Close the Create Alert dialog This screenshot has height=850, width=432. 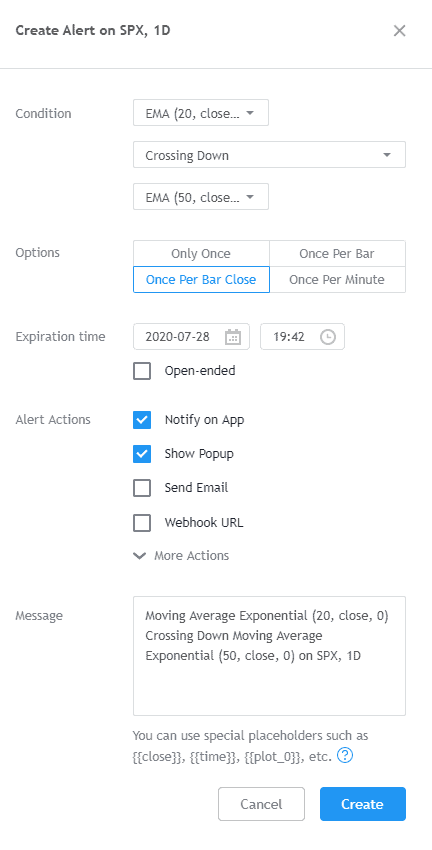399,30
